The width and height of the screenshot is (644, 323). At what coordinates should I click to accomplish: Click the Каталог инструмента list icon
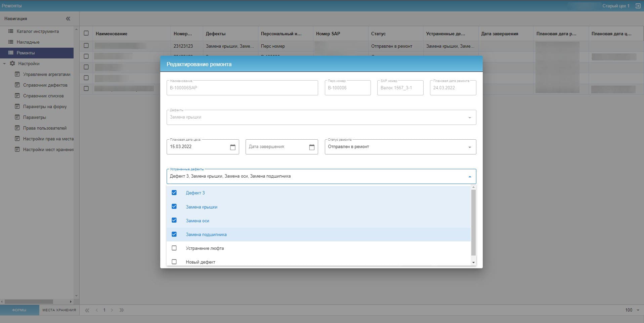coord(11,31)
